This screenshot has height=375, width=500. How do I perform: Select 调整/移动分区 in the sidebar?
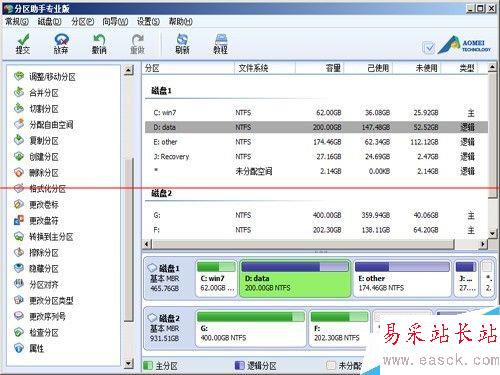[x=45, y=77]
